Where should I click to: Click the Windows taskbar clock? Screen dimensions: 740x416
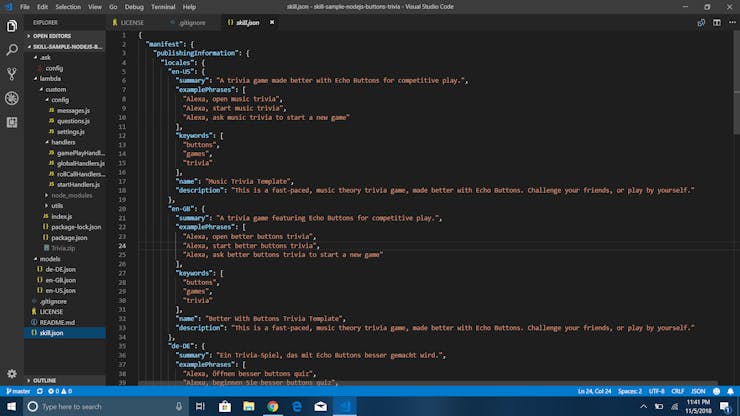click(698, 406)
